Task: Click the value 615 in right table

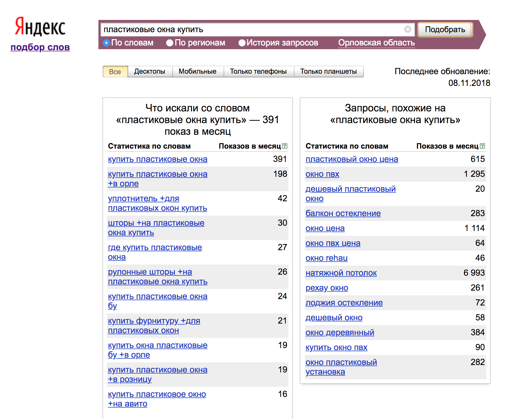Action: (478, 159)
